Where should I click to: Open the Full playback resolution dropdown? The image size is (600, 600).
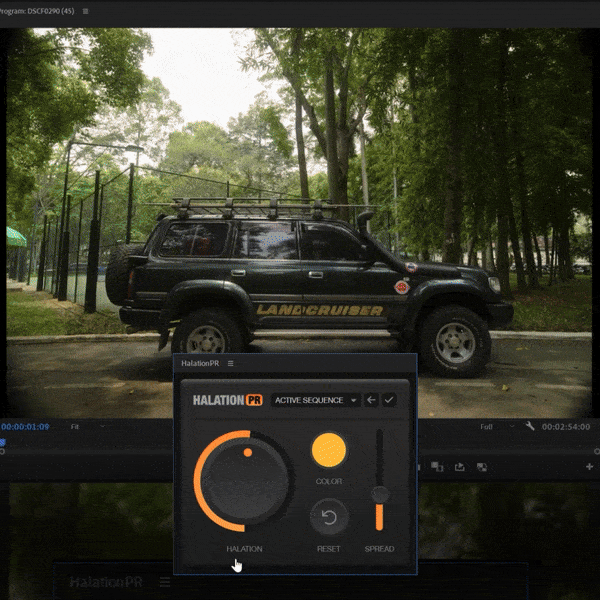(x=491, y=427)
